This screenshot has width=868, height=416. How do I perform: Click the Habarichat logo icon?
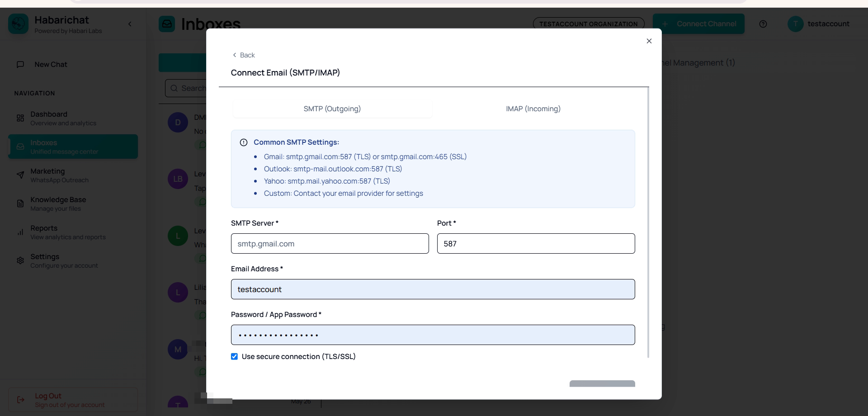pos(18,24)
